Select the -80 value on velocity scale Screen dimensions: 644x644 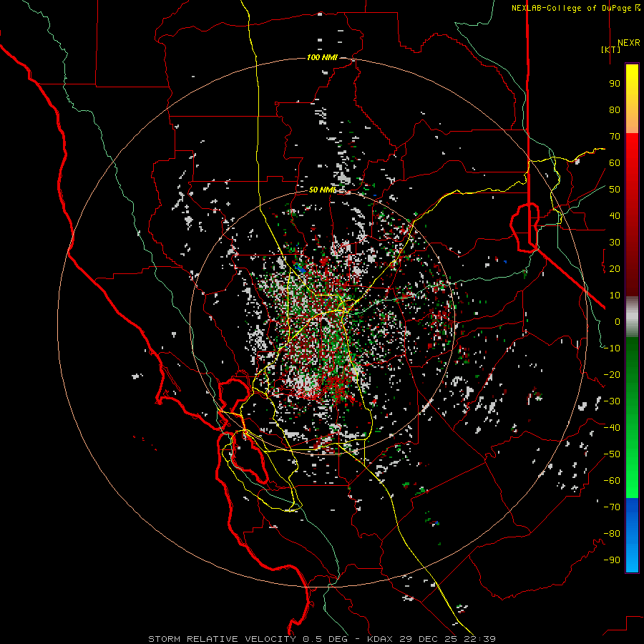coord(612,534)
